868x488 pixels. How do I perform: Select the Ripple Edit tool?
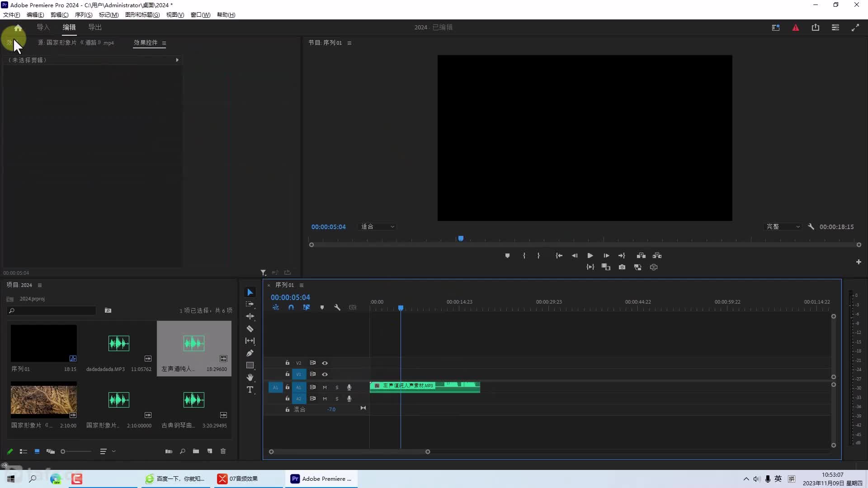[250, 316]
